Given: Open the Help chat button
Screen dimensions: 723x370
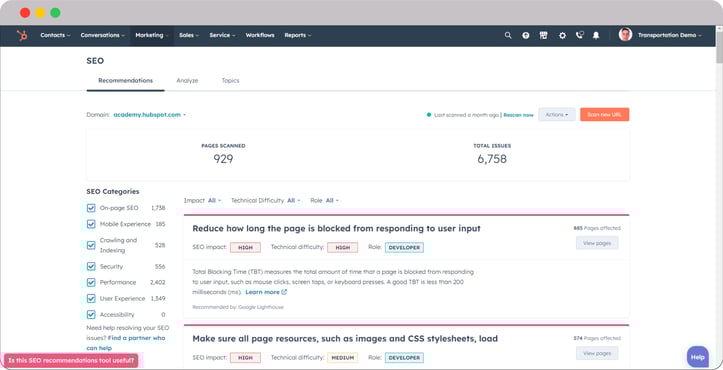Looking at the screenshot, I should (x=698, y=357).
